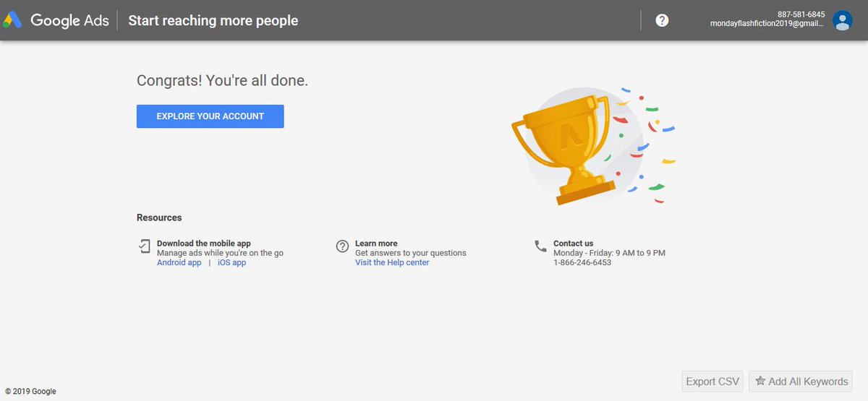Click phone number 1-866-246-6453
868x401 pixels.
coord(582,263)
